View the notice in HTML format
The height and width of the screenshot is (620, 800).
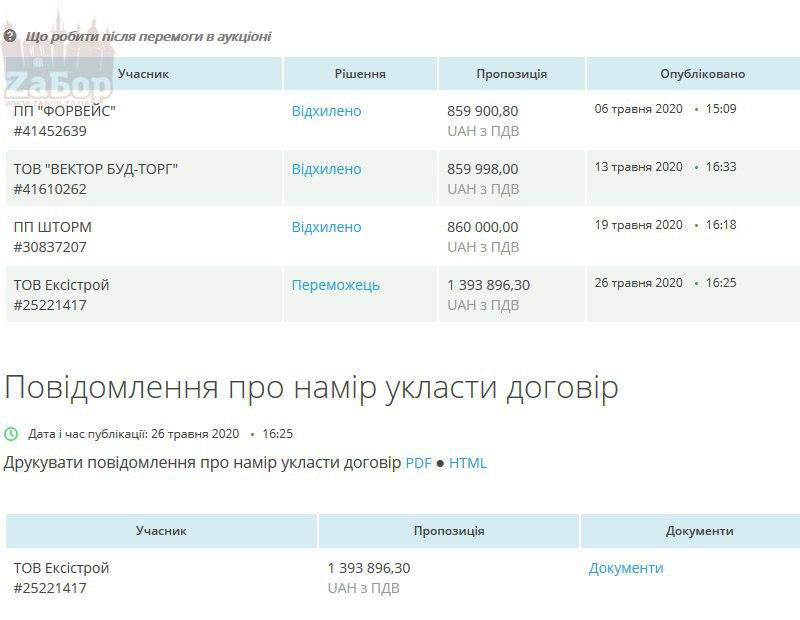pos(467,463)
